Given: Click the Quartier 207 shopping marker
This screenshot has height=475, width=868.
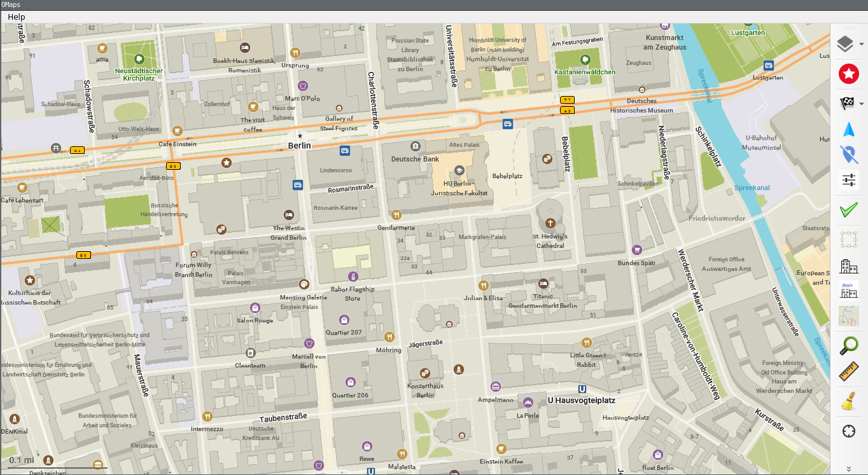Looking at the screenshot, I should point(344,320).
